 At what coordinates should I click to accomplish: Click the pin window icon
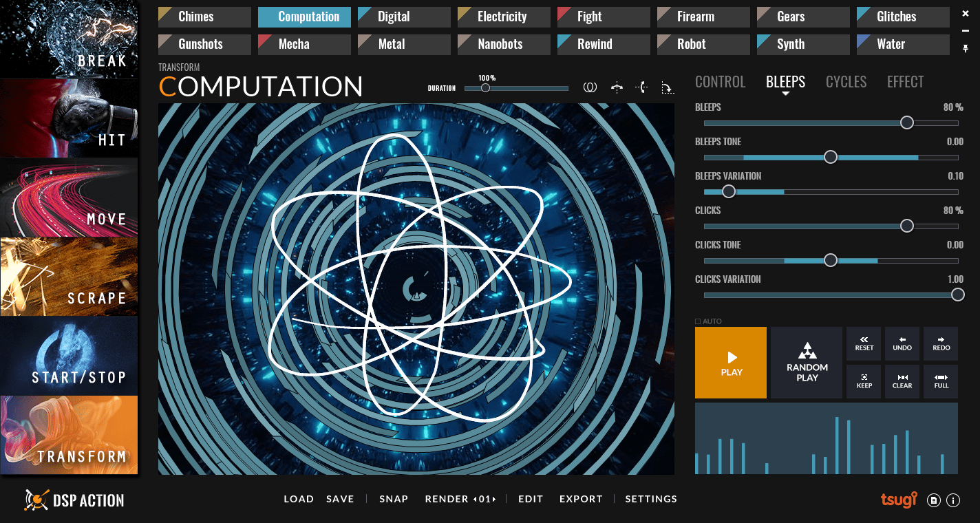click(966, 48)
